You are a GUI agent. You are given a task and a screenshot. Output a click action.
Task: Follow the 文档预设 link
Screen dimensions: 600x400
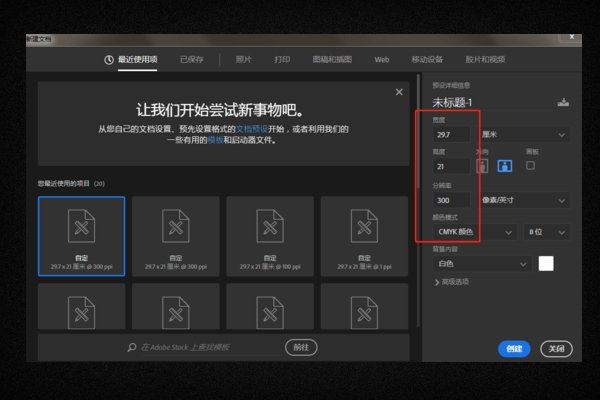point(251,129)
